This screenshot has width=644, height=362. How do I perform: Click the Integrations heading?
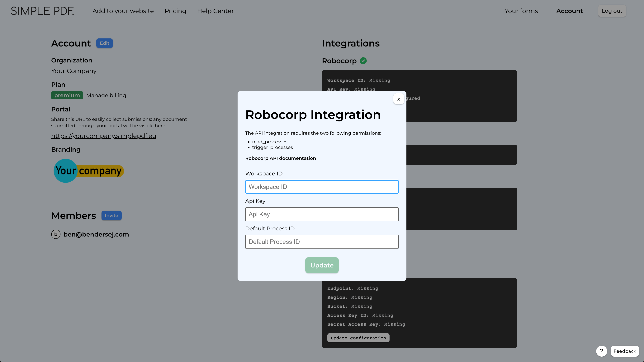point(351,43)
